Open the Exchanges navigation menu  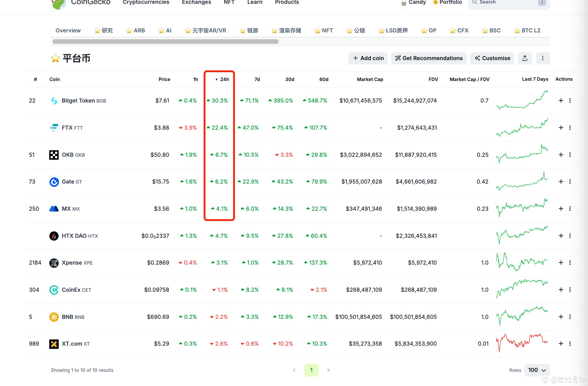click(196, 2)
